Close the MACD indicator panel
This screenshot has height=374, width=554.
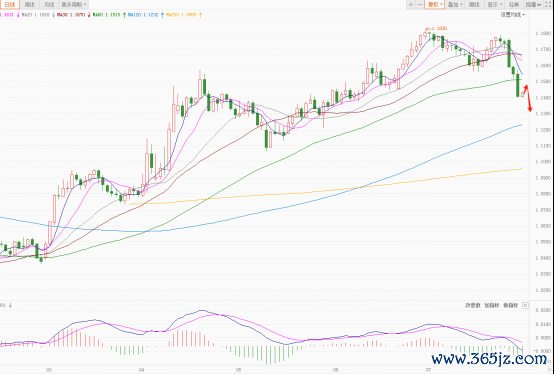(x=525, y=305)
